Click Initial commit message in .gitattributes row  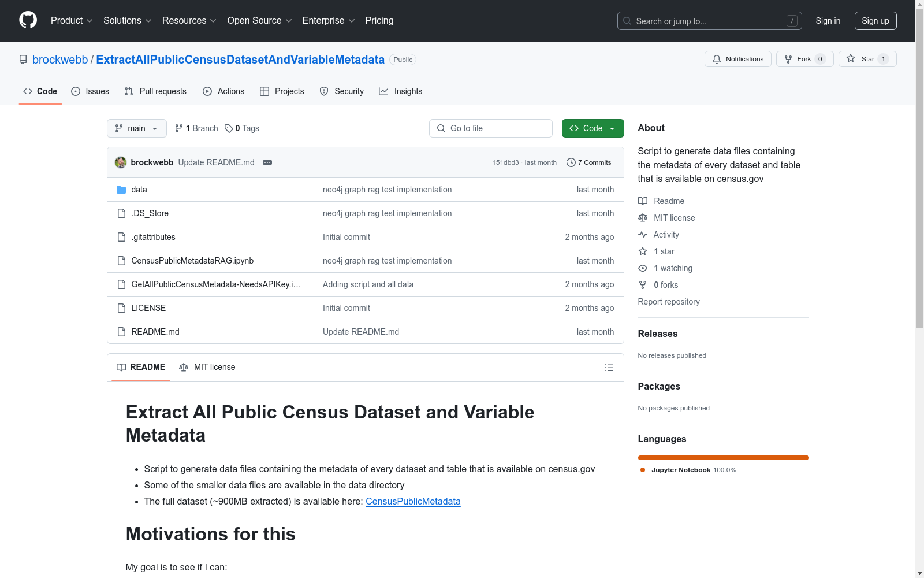[x=346, y=237]
